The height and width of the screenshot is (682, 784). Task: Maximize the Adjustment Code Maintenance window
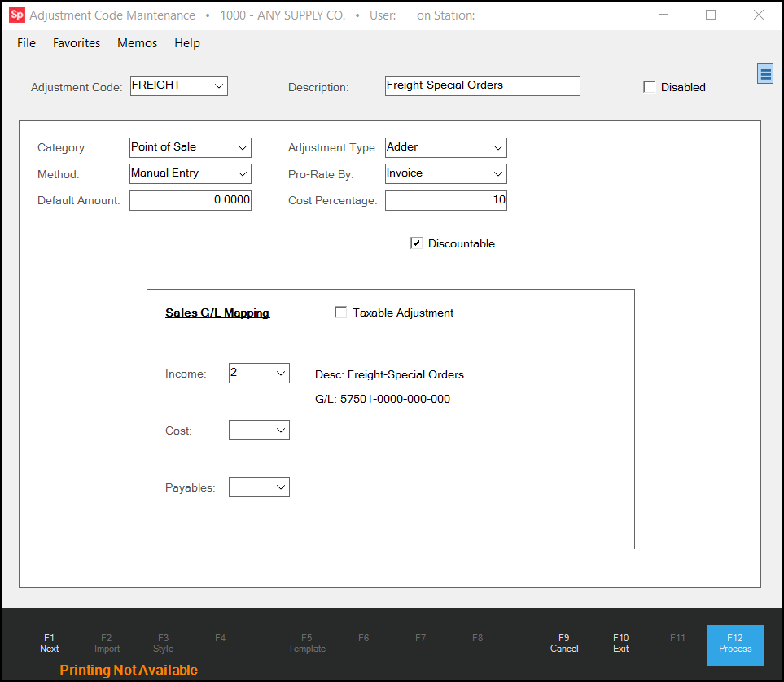(x=711, y=15)
